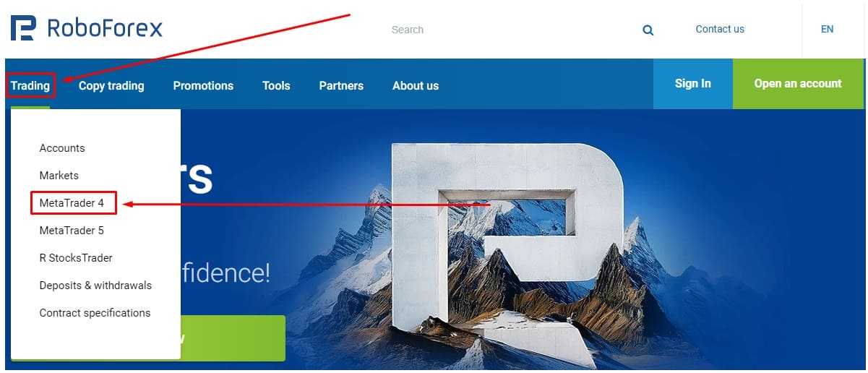Click the Open an account button
This screenshot has height=373, width=868.
tap(798, 84)
